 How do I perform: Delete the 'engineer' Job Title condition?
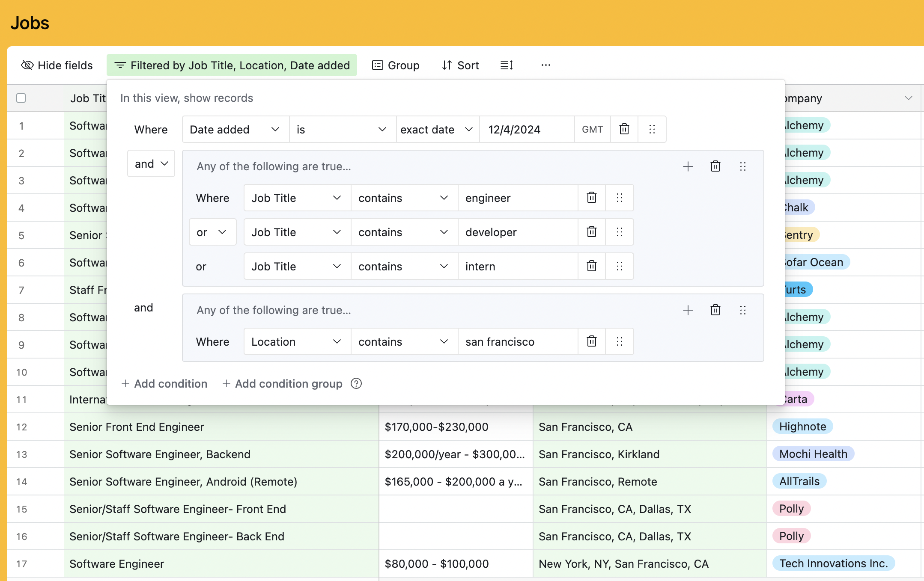point(591,198)
